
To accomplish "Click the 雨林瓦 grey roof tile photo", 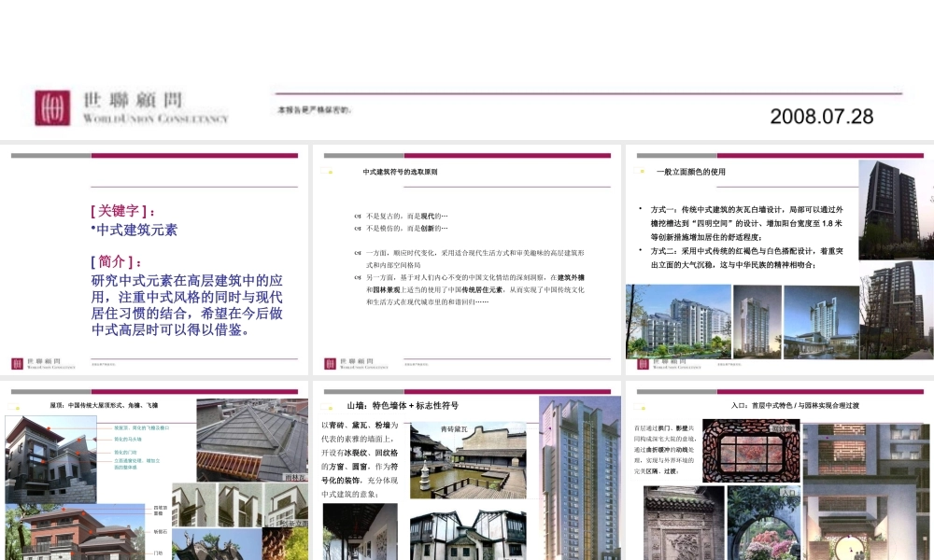I will (252, 440).
